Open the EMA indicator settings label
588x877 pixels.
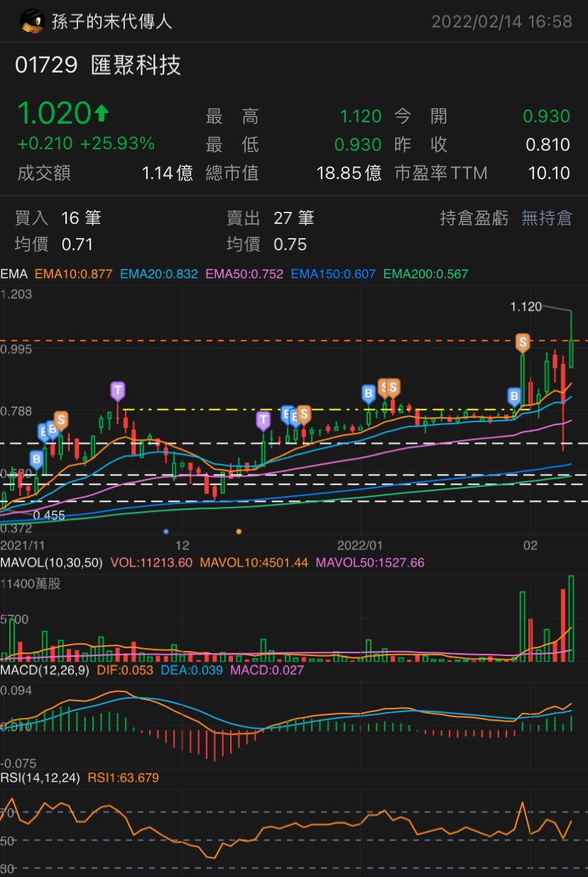coord(13,274)
